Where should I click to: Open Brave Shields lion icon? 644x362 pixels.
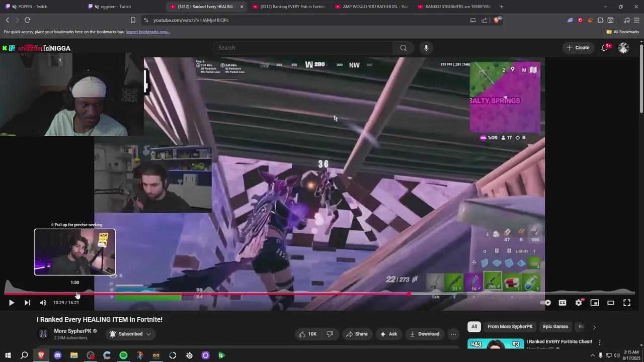coord(497,20)
